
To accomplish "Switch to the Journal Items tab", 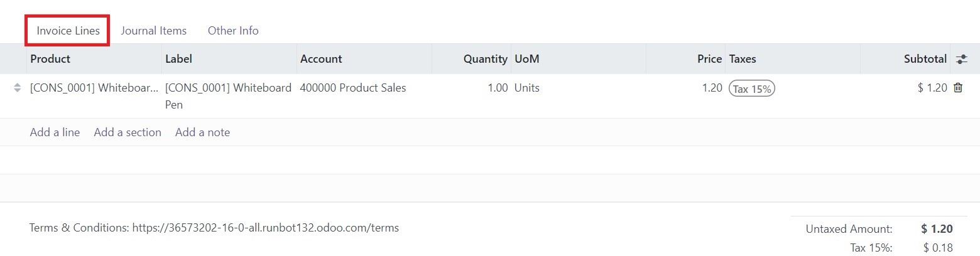I will tap(154, 30).
